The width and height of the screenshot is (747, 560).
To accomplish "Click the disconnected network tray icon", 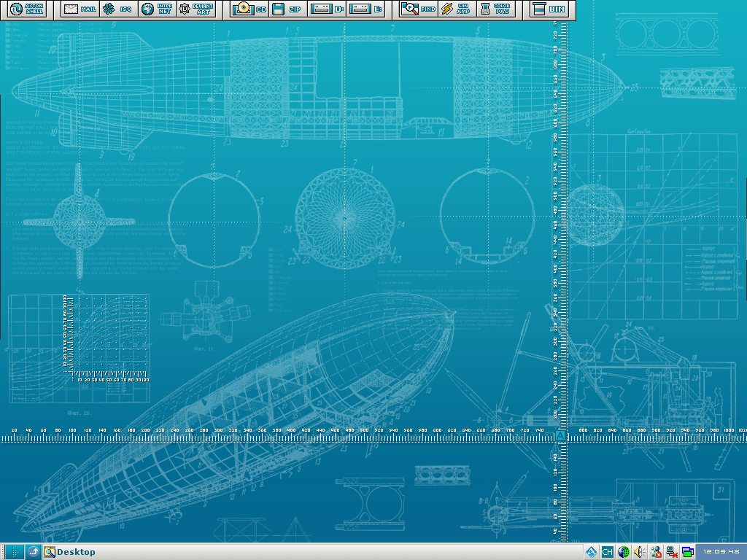I will click(672, 552).
